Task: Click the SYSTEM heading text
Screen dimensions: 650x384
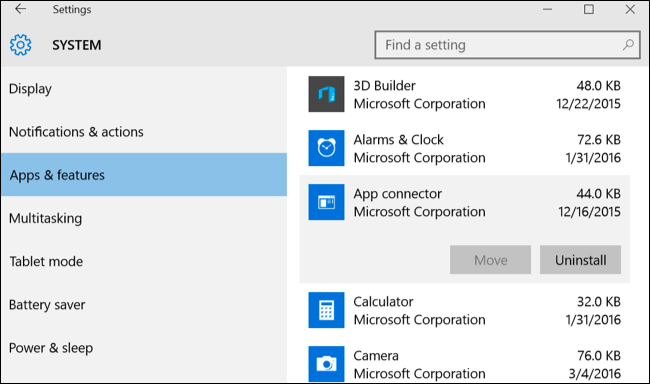Action: pos(77,45)
